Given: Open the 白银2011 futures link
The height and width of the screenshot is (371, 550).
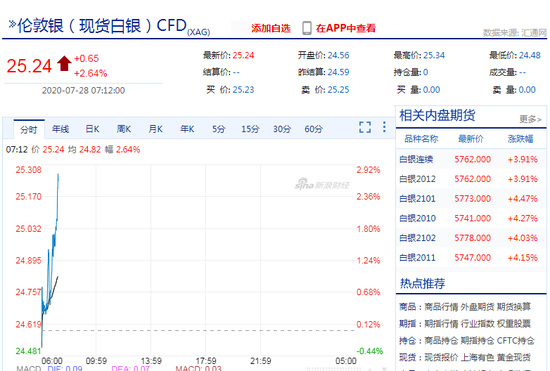Looking at the screenshot, I should [417, 258].
